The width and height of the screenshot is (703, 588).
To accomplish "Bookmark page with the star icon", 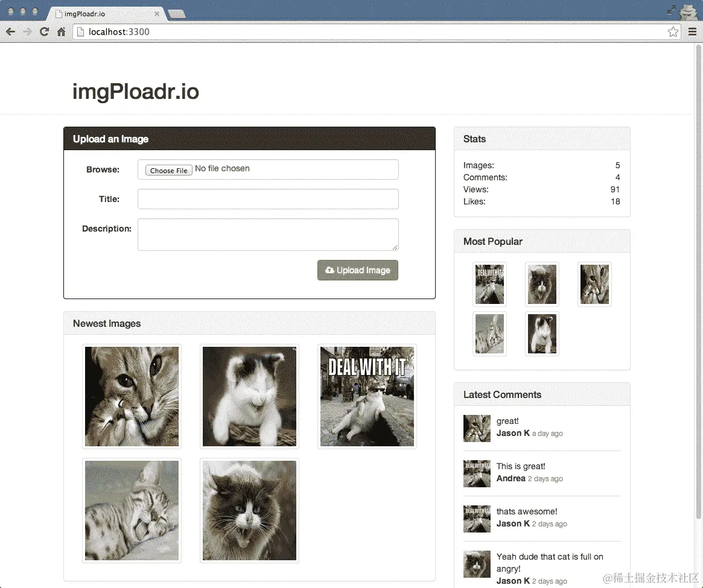I will 672,32.
